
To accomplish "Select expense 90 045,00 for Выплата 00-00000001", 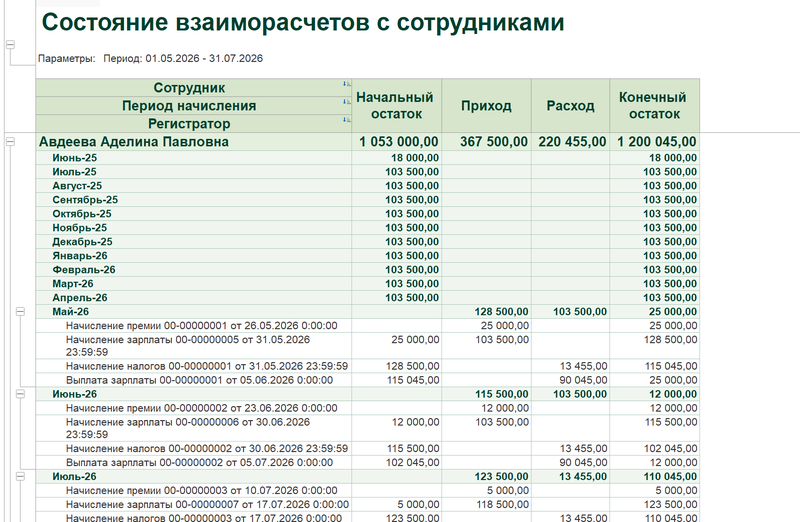I will click(570, 380).
